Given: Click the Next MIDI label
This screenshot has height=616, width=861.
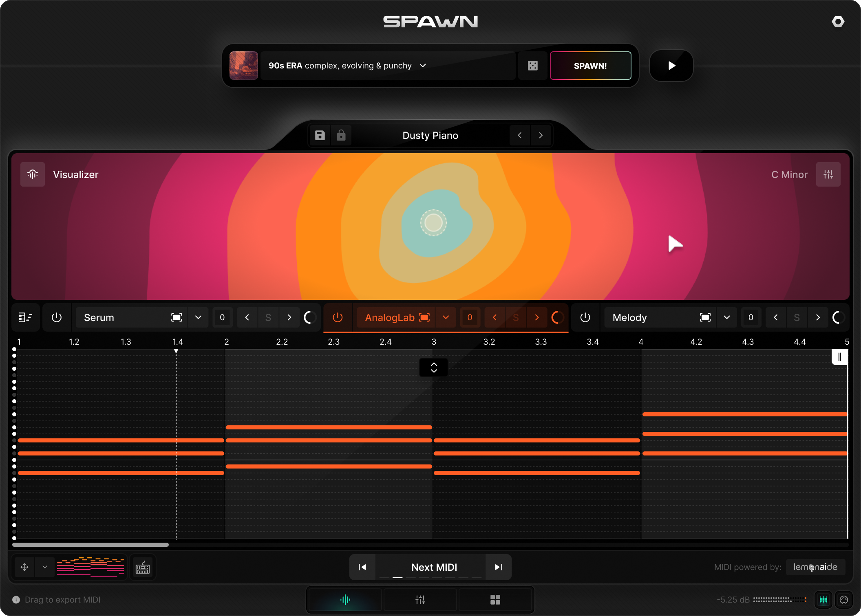Looking at the screenshot, I should (x=434, y=567).
